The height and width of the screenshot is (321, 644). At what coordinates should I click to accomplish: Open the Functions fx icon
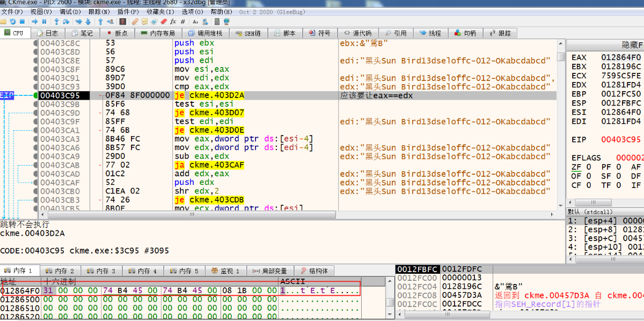coord(173,21)
